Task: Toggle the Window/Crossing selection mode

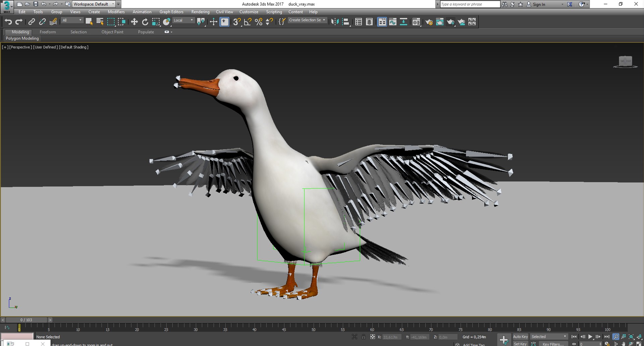Action: (x=121, y=22)
